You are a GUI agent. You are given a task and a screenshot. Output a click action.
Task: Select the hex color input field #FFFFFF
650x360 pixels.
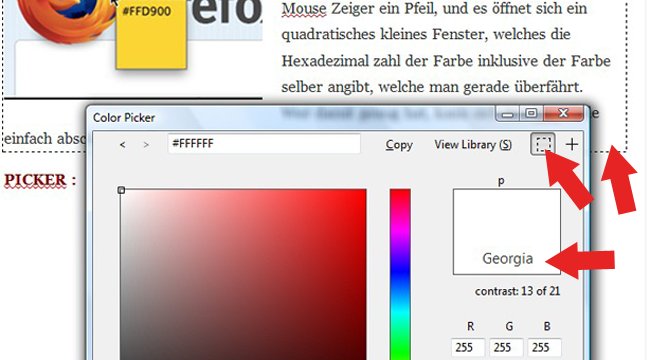tap(264, 144)
